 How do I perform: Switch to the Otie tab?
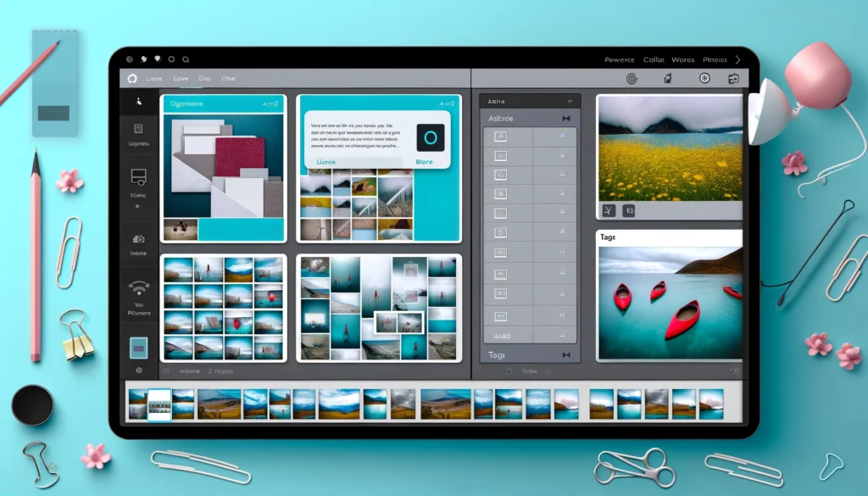(228, 79)
